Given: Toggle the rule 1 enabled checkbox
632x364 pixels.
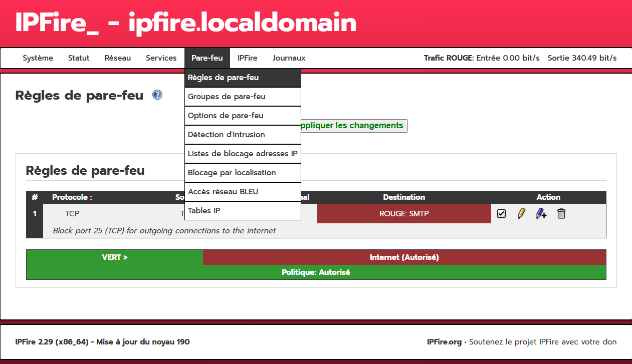Looking at the screenshot, I should point(501,214).
